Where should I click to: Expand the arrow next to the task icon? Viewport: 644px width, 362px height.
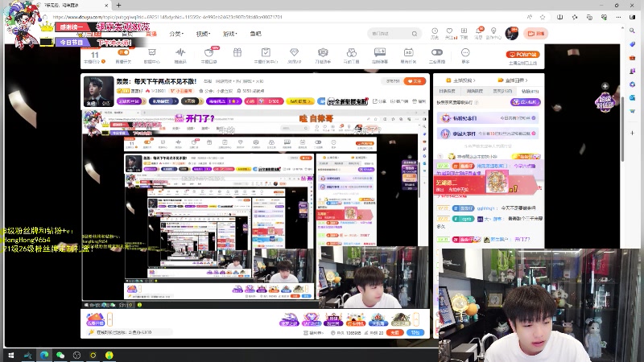(x=109, y=319)
